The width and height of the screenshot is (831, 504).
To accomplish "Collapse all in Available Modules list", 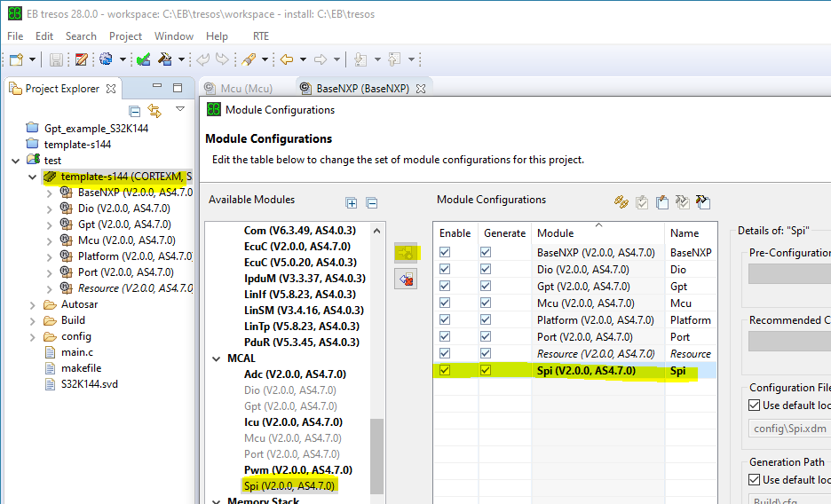I will [372, 203].
